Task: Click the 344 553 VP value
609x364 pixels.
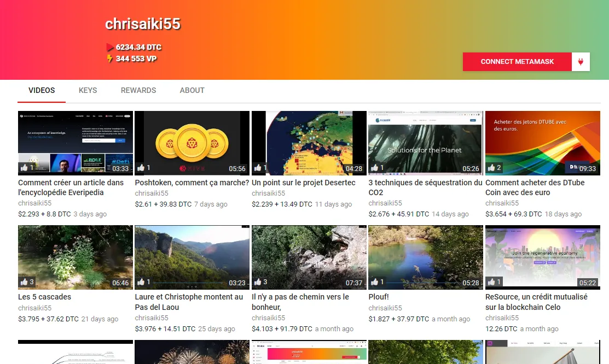Action: (x=136, y=58)
